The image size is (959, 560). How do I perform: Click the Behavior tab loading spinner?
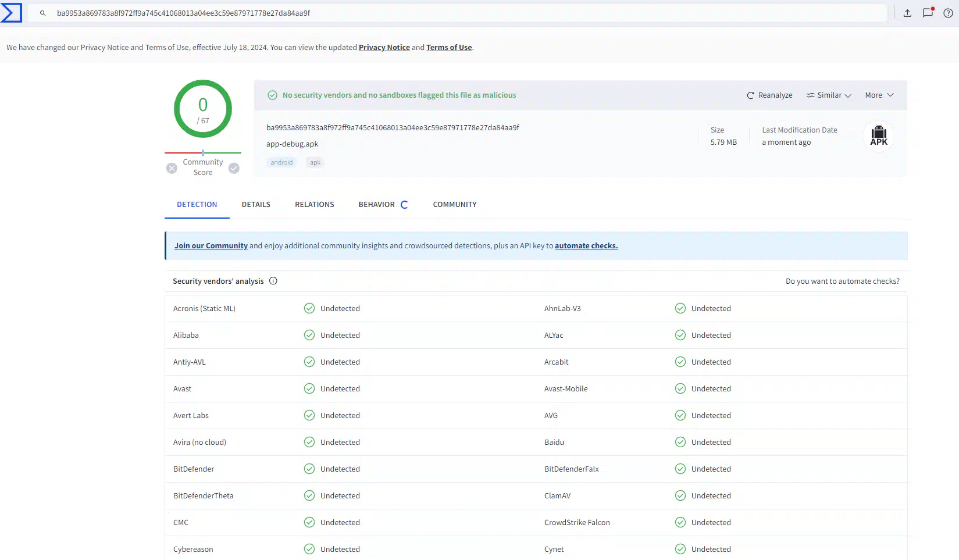tap(404, 205)
